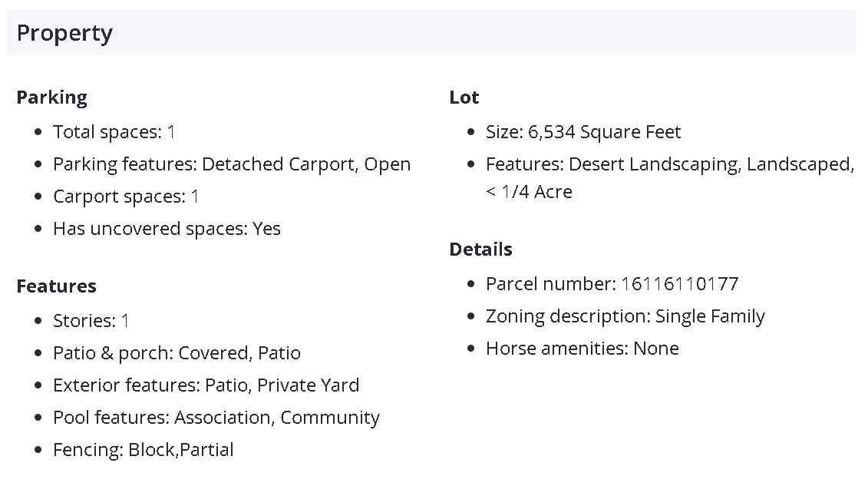Click the Lot heading
This screenshot has width=868, height=486.
tap(464, 98)
